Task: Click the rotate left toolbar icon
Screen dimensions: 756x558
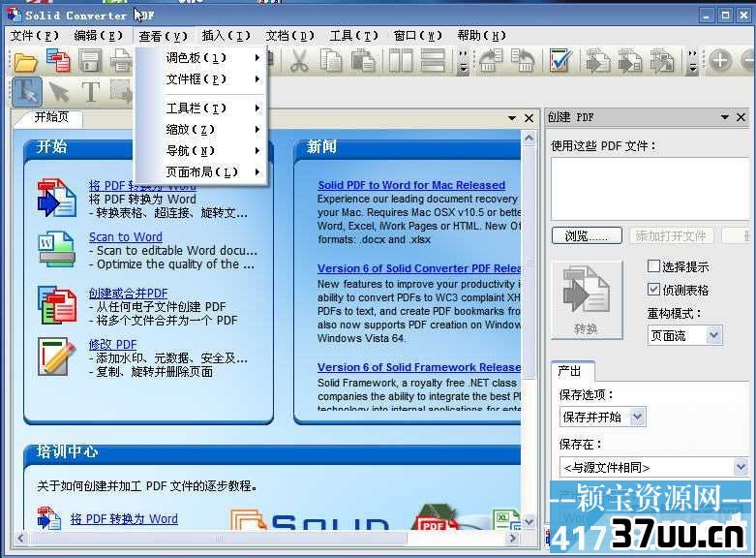Action: tap(491, 61)
